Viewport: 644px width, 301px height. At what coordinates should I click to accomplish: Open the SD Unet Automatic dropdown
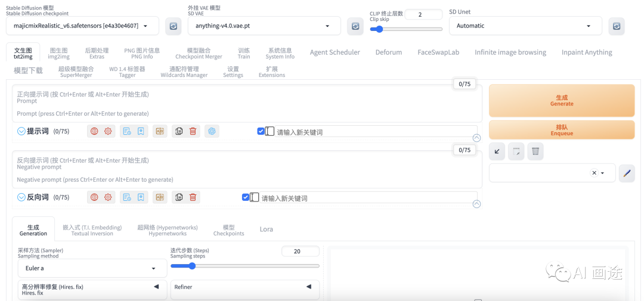pos(525,26)
